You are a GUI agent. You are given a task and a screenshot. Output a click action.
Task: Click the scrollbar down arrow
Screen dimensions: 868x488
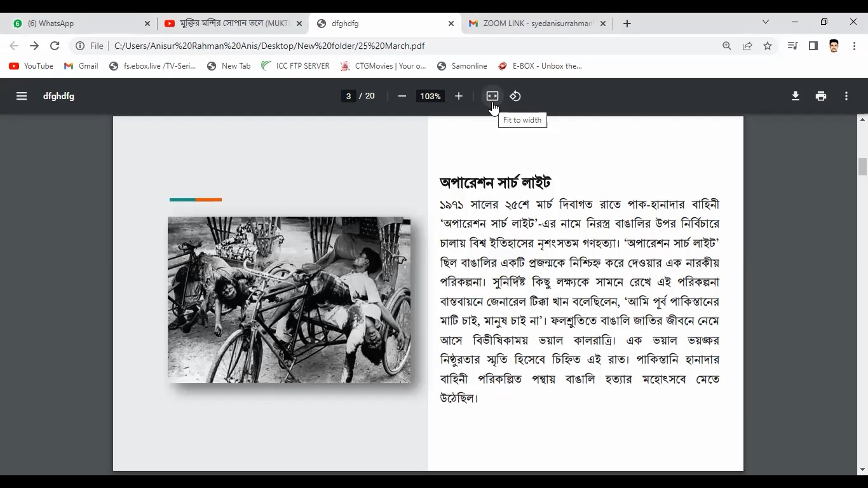click(862, 470)
